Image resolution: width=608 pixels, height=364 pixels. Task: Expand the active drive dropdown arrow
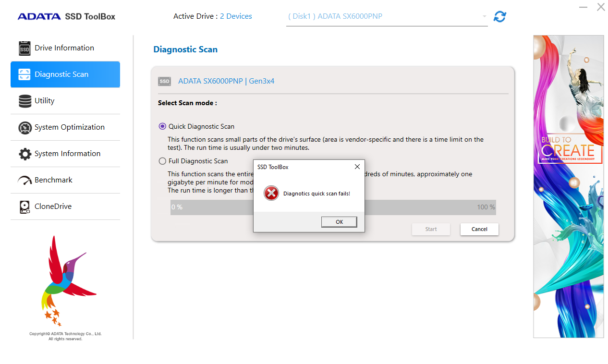tap(484, 17)
